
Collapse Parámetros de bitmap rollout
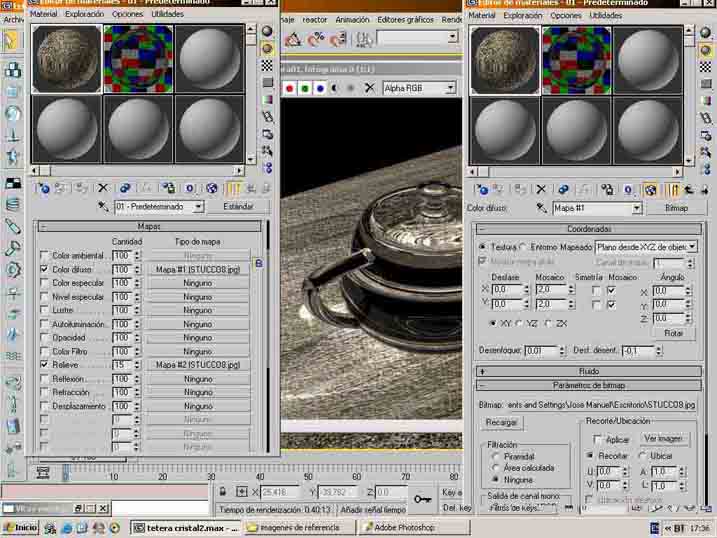589,385
